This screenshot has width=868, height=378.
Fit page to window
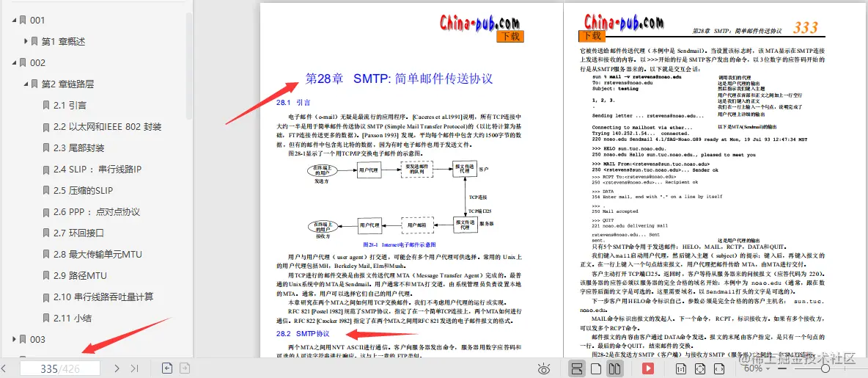[700, 368]
